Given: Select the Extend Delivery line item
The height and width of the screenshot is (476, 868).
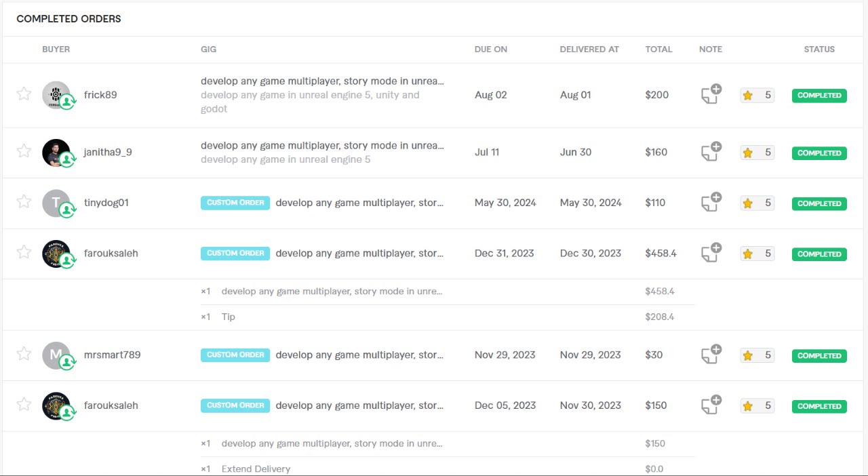Looking at the screenshot, I should point(256,469).
